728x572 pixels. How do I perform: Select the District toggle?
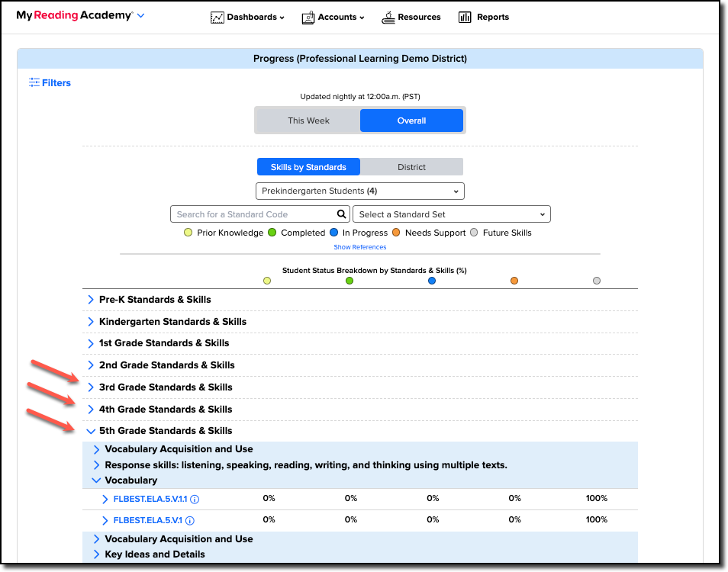point(411,167)
